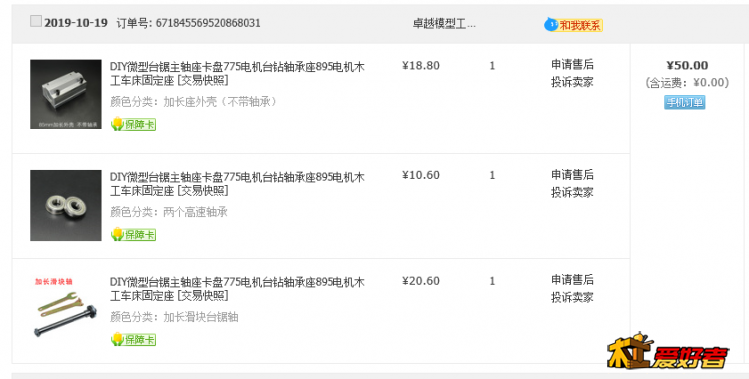The height and width of the screenshot is (379, 749).
Task: Open the third item's product title link
Action: point(237,289)
